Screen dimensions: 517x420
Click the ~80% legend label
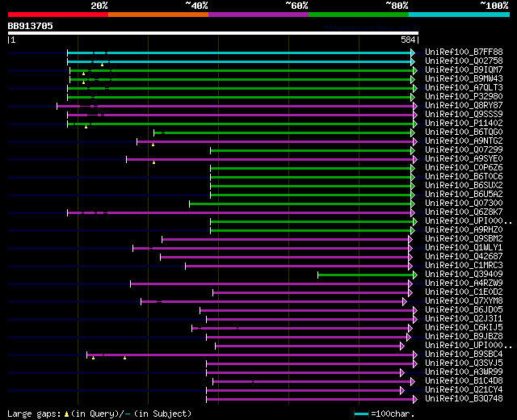[x=397, y=6]
